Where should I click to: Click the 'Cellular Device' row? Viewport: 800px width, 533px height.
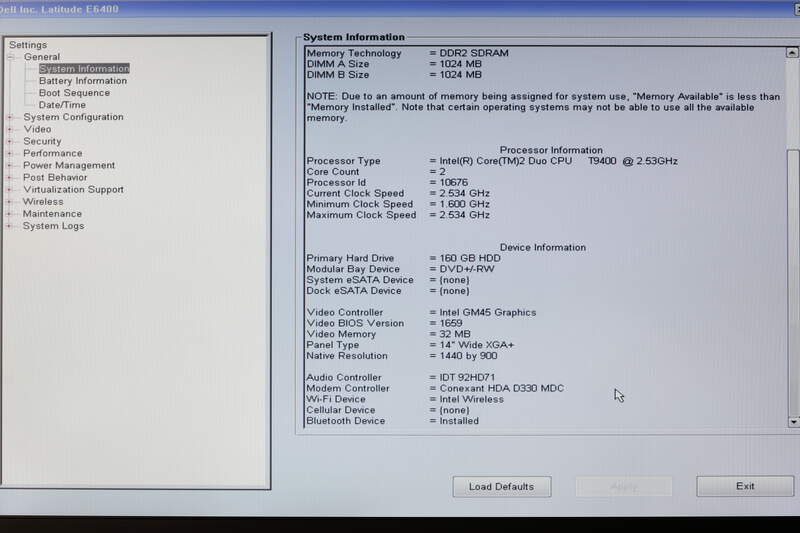click(388, 410)
